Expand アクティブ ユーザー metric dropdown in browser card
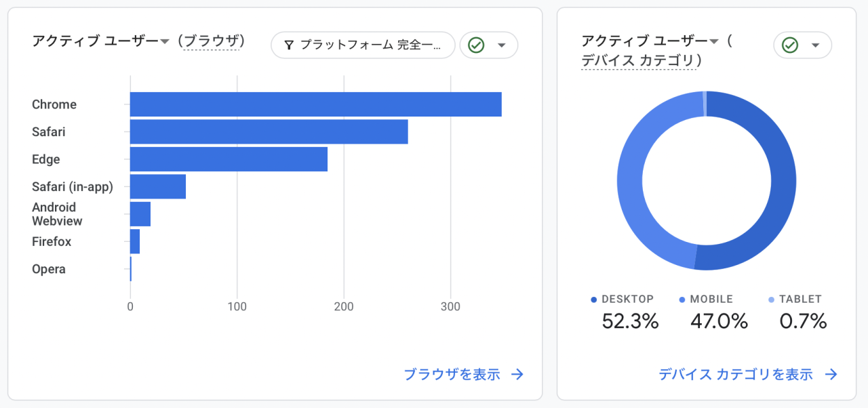868x408 pixels. (x=164, y=42)
